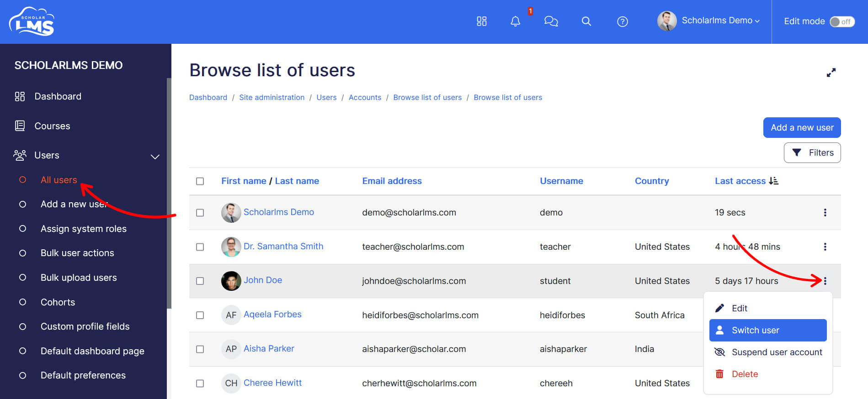Open the apps grid icon in header

[x=482, y=21]
